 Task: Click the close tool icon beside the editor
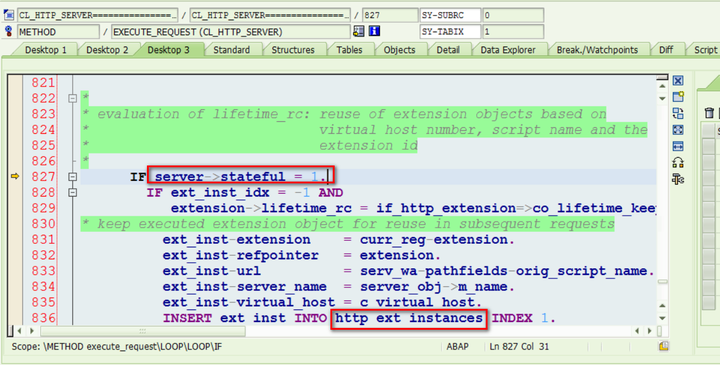coord(678,81)
